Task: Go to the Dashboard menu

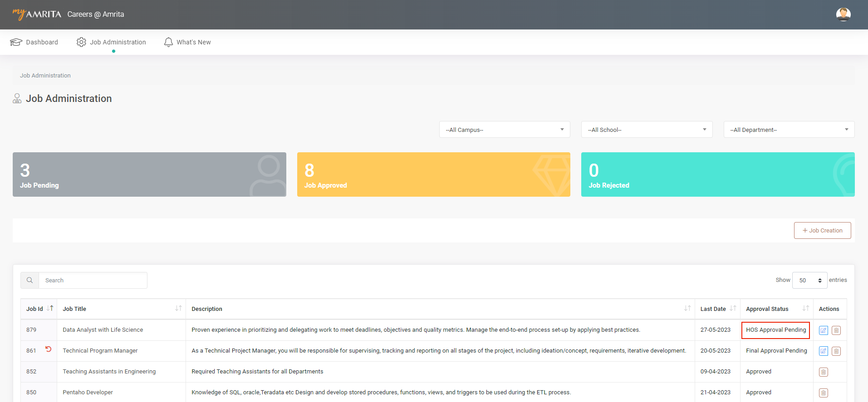Action: point(34,42)
